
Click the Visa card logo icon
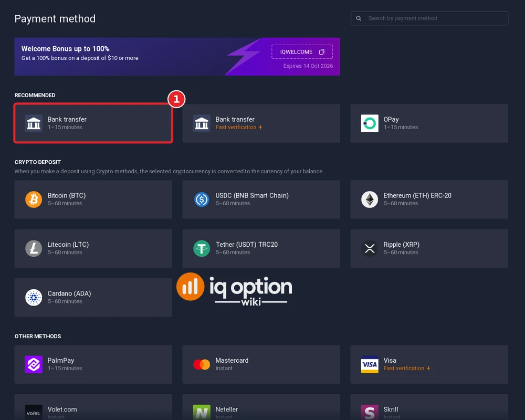tap(370, 364)
